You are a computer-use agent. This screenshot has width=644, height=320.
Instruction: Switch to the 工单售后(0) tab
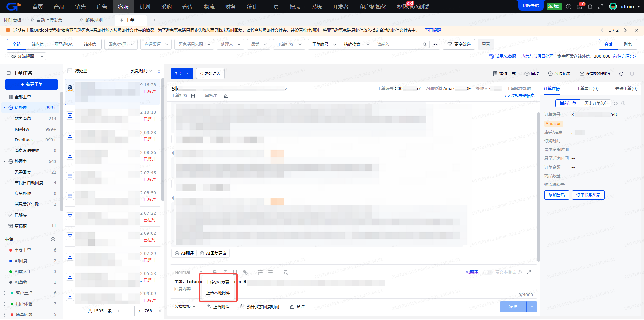(587, 89)
